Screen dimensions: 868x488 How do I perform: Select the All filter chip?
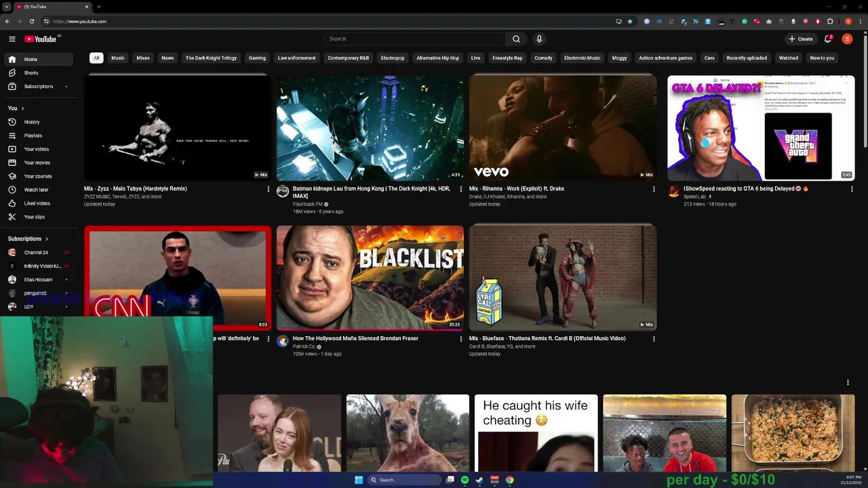click(96, 58)
